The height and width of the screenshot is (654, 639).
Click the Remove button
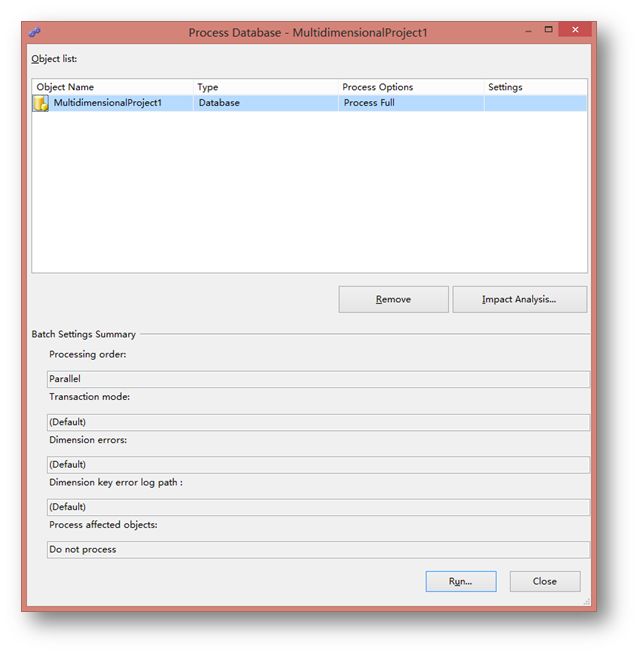[x=393, y=299]
